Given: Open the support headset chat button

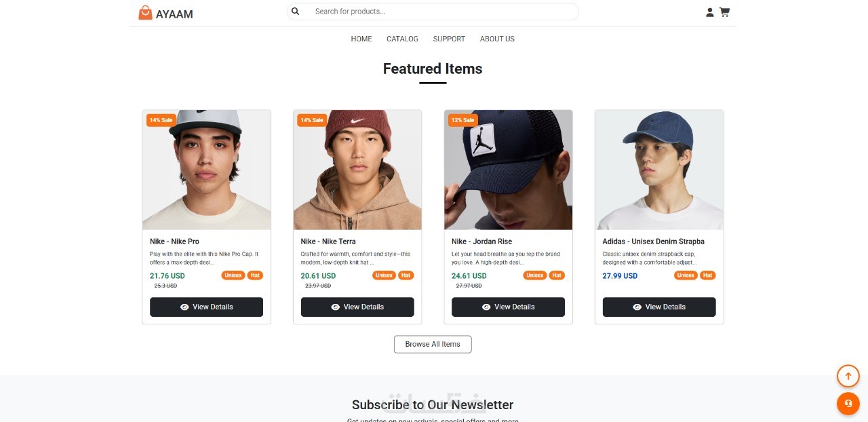Looking at the screenshot, I should tap(848, 404).
